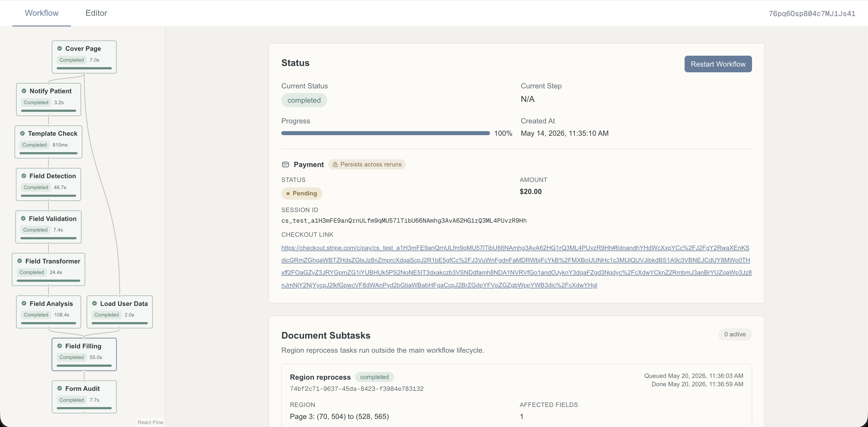Click the Region reprocess completed badge
Screen dimensions: 868x427
pyautogui.click(x=374, y=377)
